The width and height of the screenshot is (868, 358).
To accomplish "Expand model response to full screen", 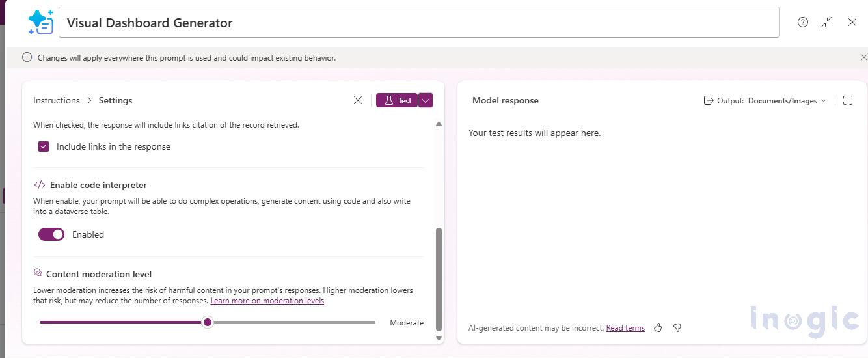I will click(x=848, y=100).
